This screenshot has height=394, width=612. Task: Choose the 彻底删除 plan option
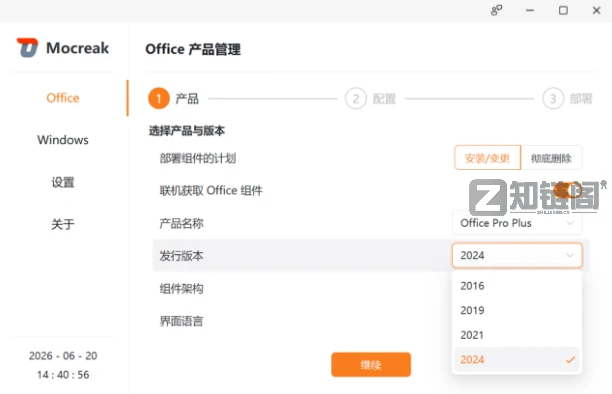click(x=551, y=158)
